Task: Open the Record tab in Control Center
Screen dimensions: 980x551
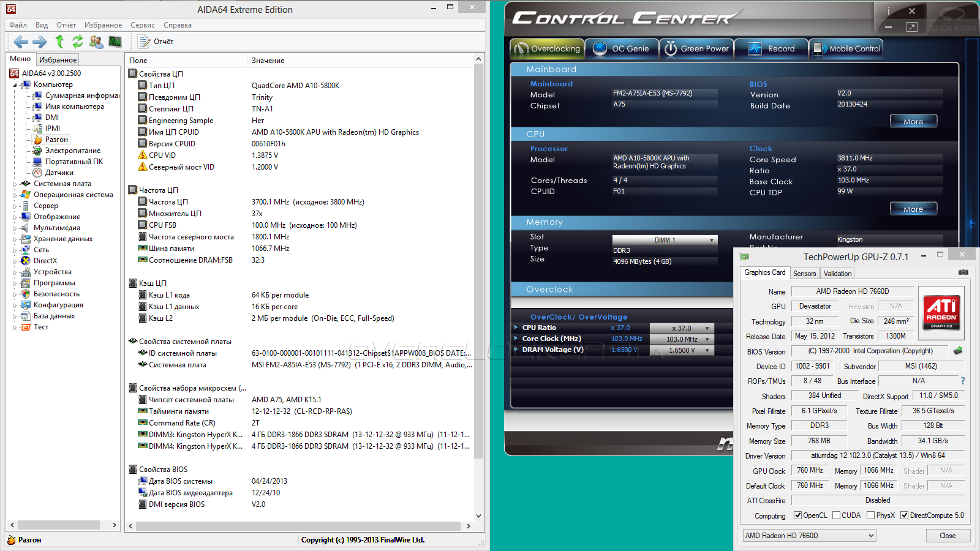Action: point(772,48)
